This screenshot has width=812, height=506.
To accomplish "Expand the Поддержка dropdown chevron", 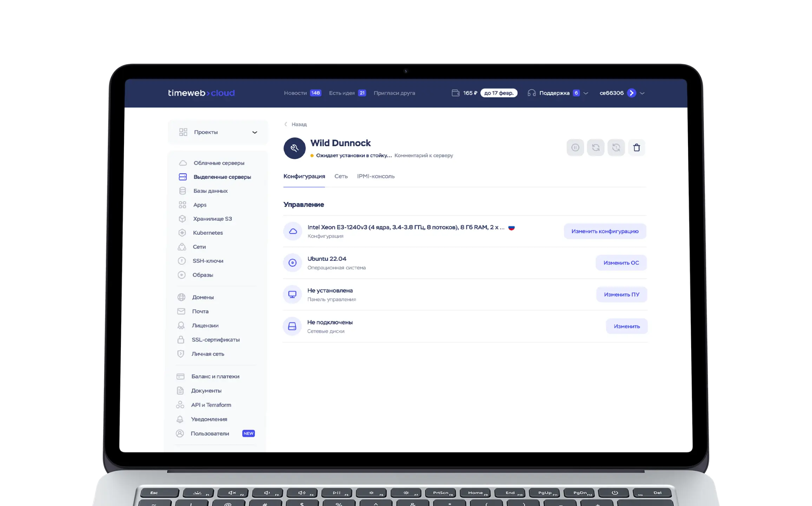I will (586, 93).
